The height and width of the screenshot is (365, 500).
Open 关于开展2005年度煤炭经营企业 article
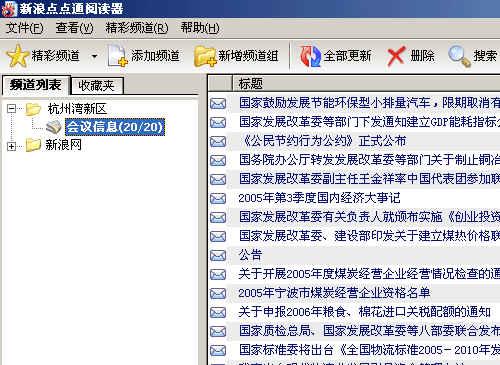coord(369,274)
